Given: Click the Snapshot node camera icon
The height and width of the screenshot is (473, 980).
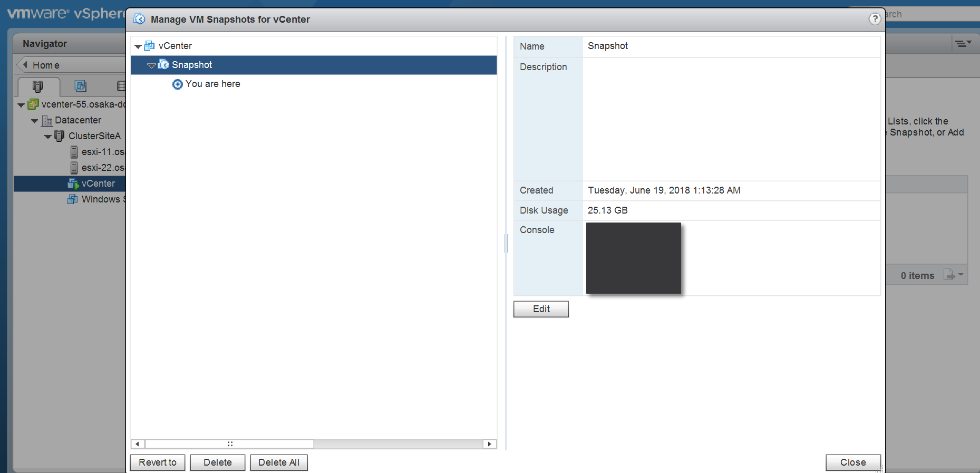Looking at the screenshot, I should 163,64.
